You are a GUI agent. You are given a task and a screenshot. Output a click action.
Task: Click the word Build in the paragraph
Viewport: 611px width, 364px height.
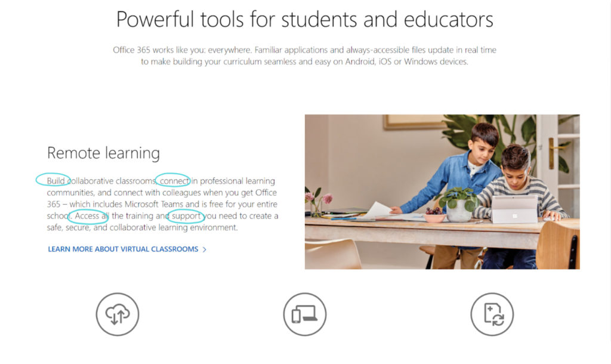point(55,181)
